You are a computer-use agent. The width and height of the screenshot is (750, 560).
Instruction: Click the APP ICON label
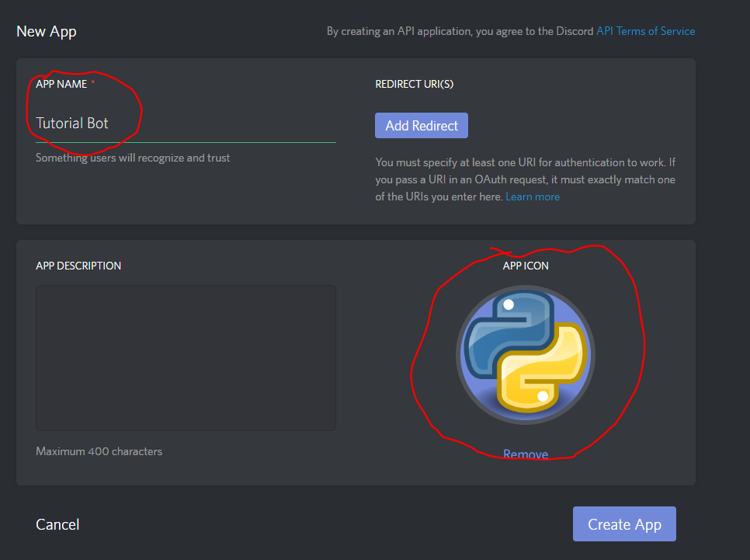pyautogui.click(x=525, y=266)
